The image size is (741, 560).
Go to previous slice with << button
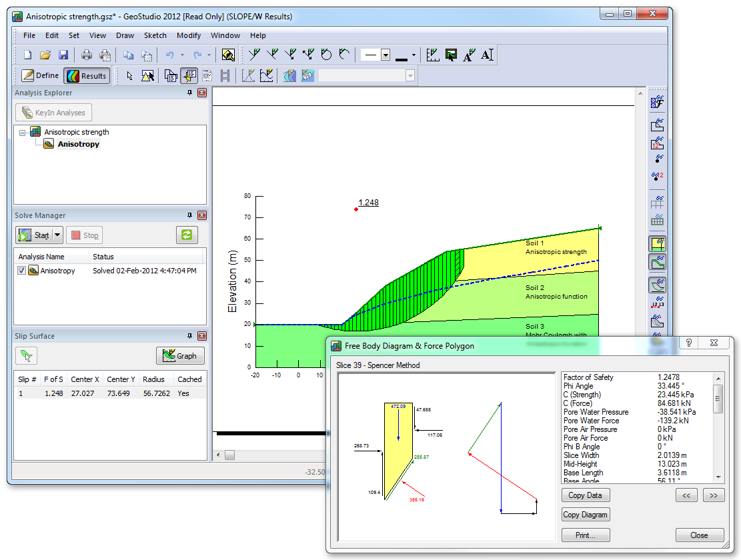click(x=687, y=495)
